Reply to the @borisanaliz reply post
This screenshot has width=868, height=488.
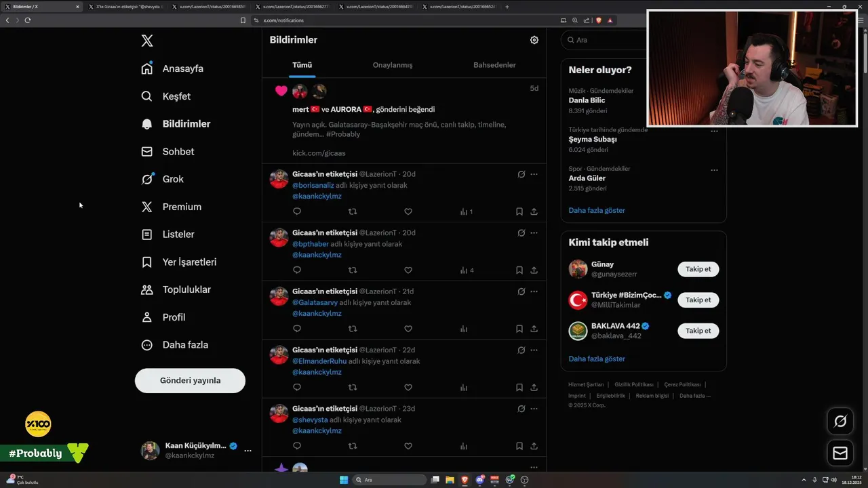pyautogui.click(x=297, y=211)
